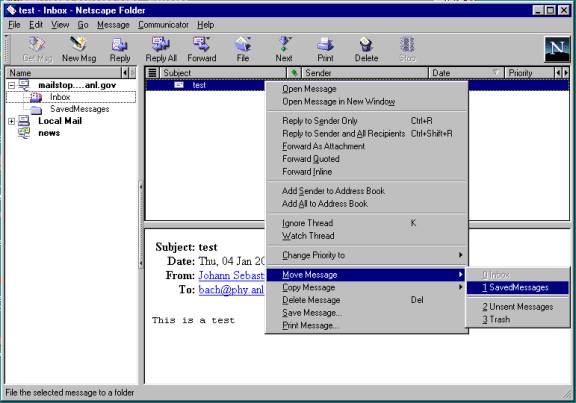Viewport: 576px width, 403px height.
Task: Click the Get Msg toolbar icon
Action: click(x=37, y=44)
